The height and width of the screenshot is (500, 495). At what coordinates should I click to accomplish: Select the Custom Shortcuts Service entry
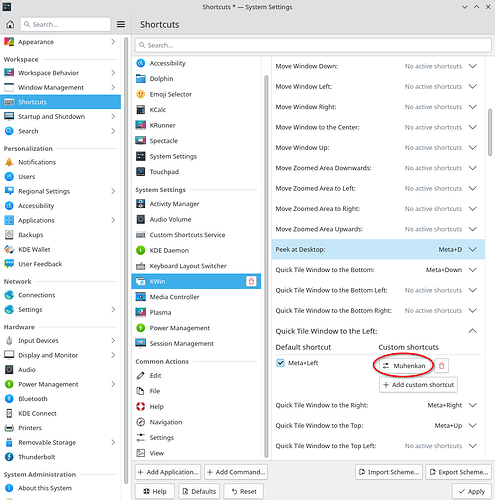click(196, 235)
